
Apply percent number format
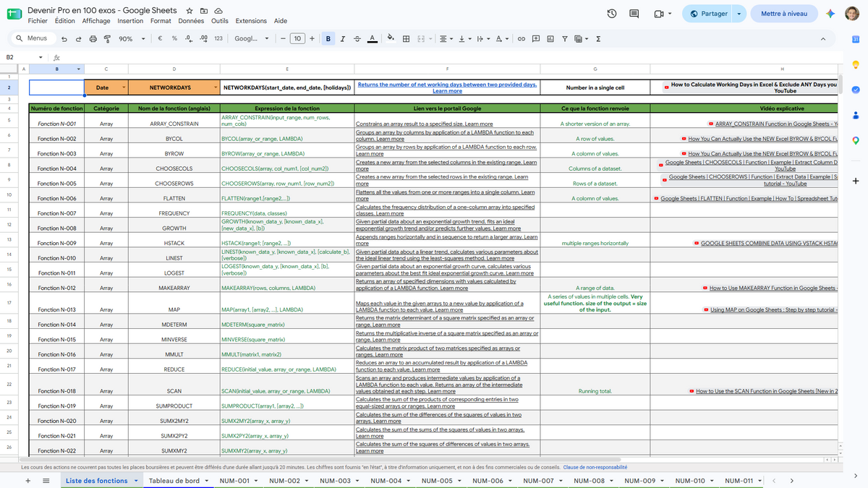174,39
